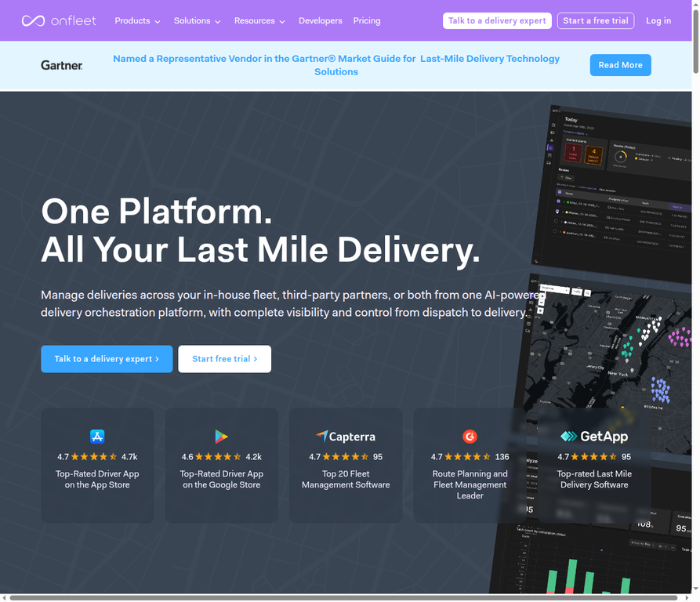Go to the Developers page

pos(320,21)
